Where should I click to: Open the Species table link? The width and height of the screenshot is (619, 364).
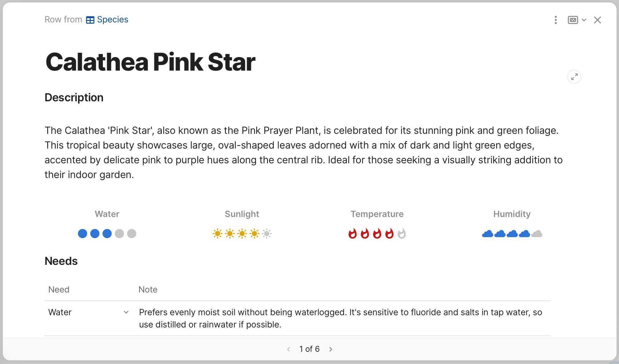coord(112,20)
